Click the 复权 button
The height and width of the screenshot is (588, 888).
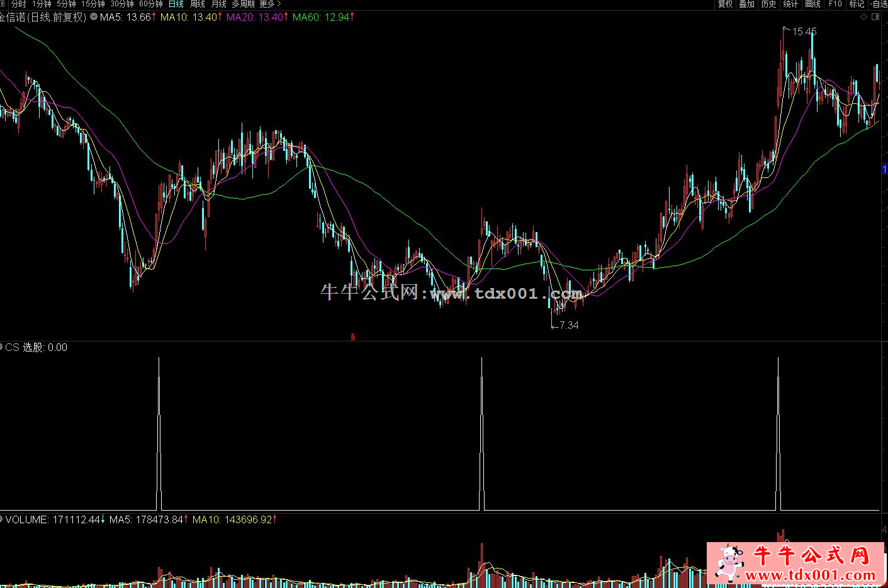(725, 4)
